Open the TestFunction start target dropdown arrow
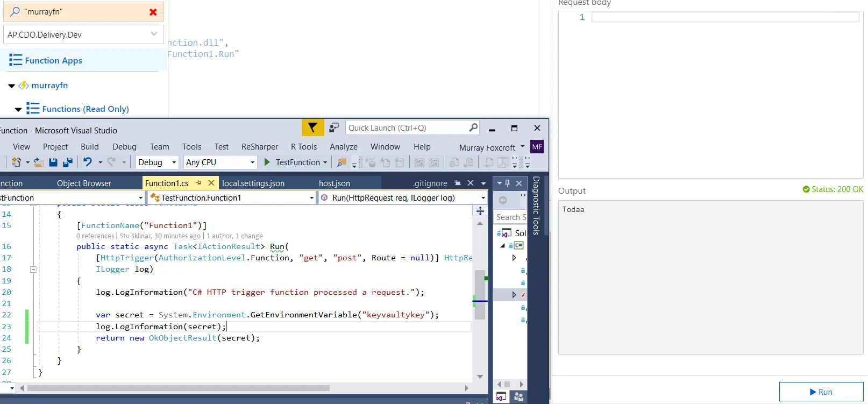The image size is (868, 404). pos(325,162)
